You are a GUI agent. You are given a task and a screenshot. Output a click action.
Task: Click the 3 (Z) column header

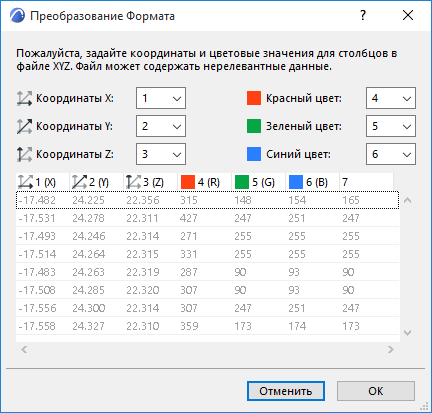pos(151,182)
